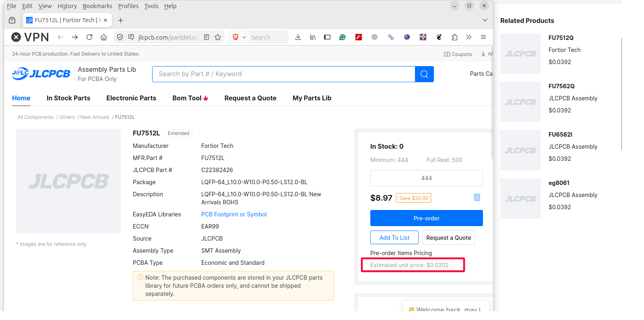Bookmark this page with the star icon

point(218,37)
